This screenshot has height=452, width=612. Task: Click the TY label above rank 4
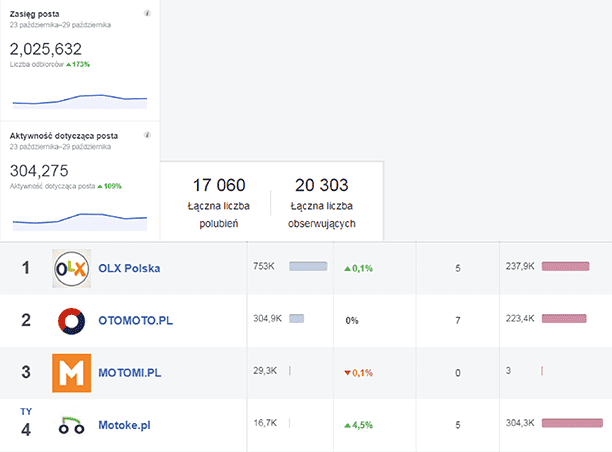[x=26, y=411]
